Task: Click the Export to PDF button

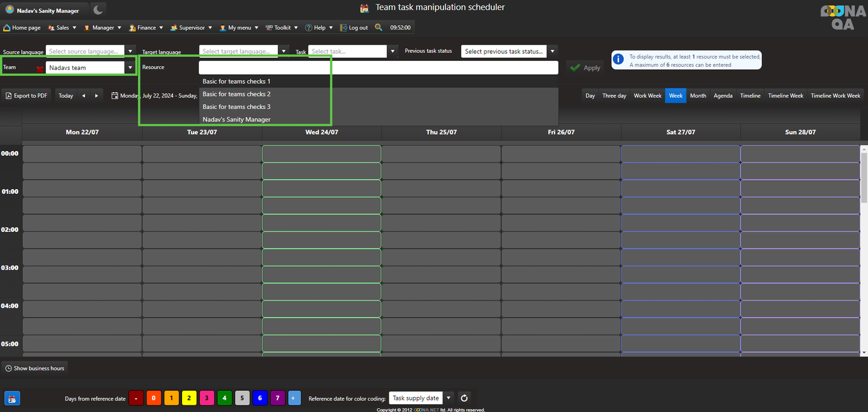Action: (x=26, y=96)
